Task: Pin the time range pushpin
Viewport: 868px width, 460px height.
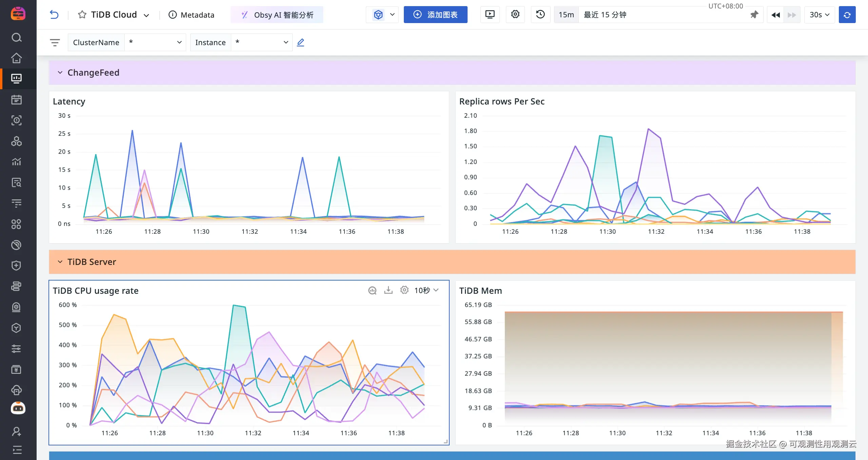Action: tap(754, 15)
